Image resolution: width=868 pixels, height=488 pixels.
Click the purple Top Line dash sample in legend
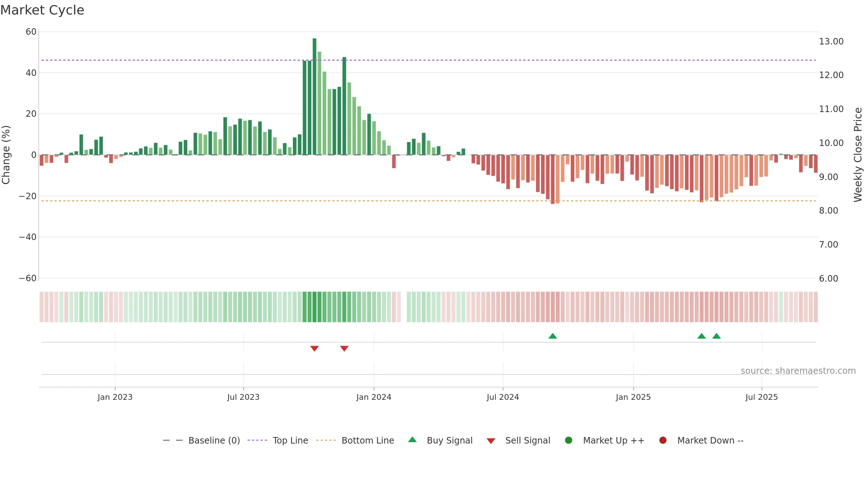click(x=257, y=440)
